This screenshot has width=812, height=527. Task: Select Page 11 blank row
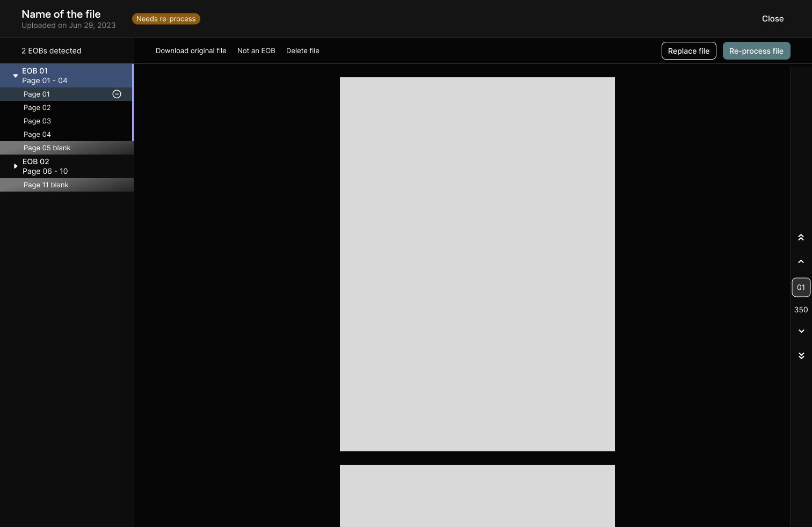[x=67, y=185]
